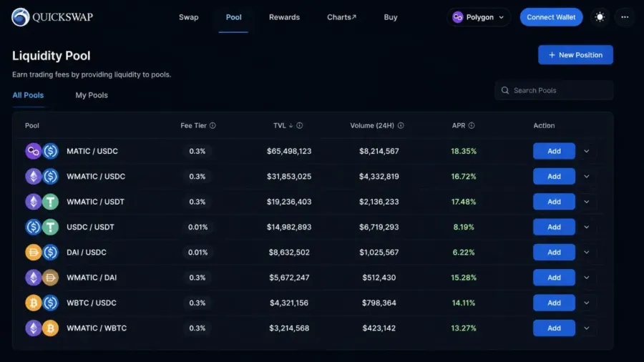Click the Volume (24H) info icon
This screenshot has width=644, height=362.
[401, 126]
